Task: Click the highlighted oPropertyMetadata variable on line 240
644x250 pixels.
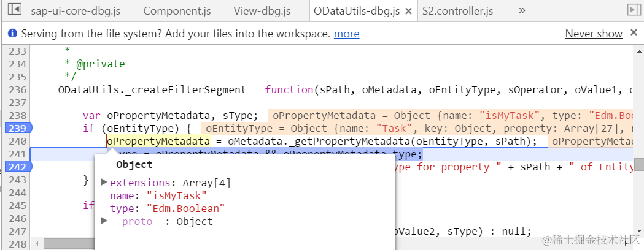Action: point(158,141)
